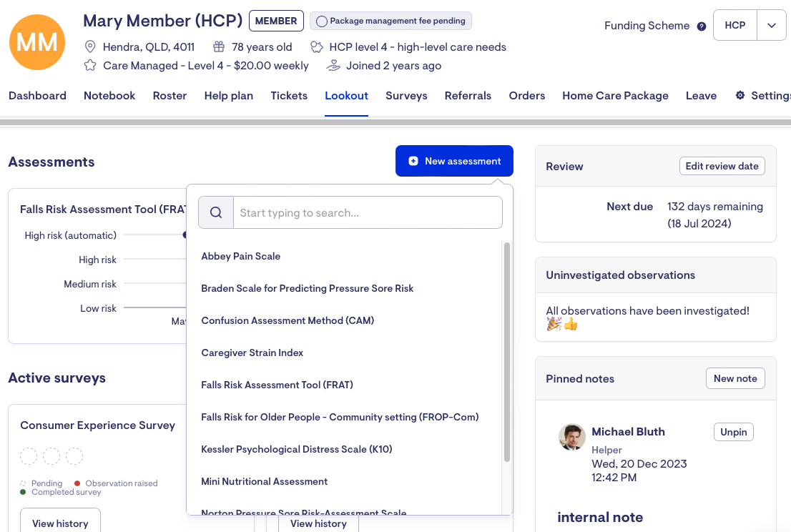Switch to the Home Care Package tab

pyautogui.click(x=615, y=96)
